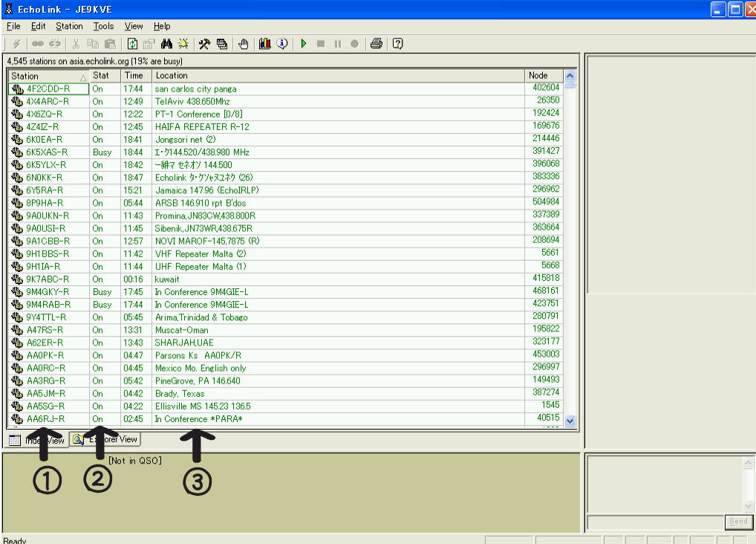Image resolution: width=756 pixels, height=544 pixels.
Task: Sort the list by the Station column header
Action: click(48, 76)
